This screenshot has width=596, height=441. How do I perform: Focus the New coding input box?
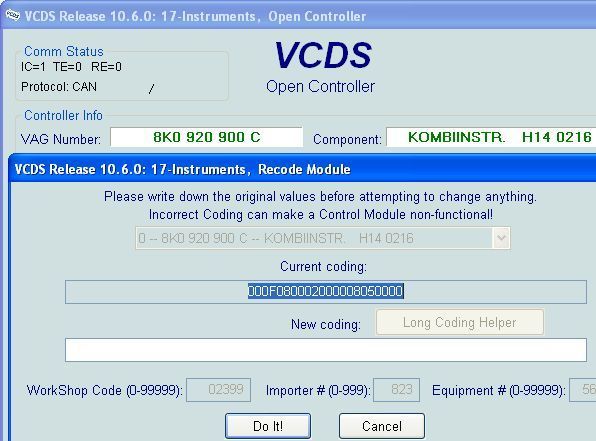[x=326, y=350]
